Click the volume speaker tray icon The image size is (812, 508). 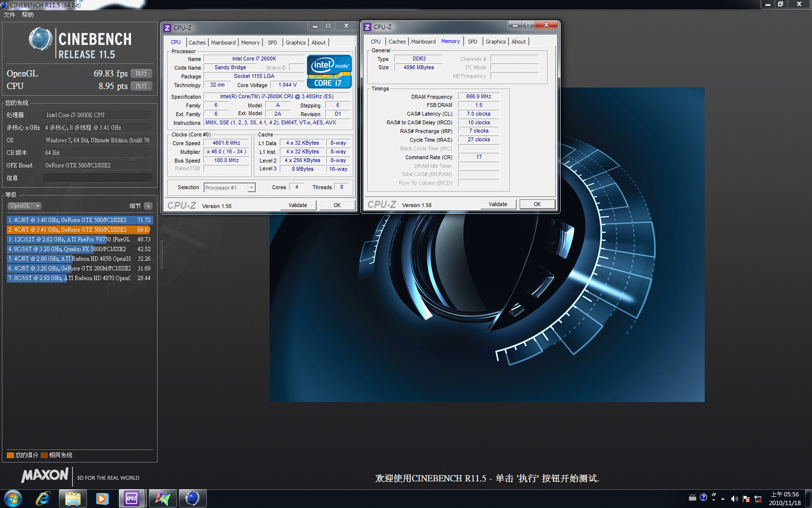(734, 499)
